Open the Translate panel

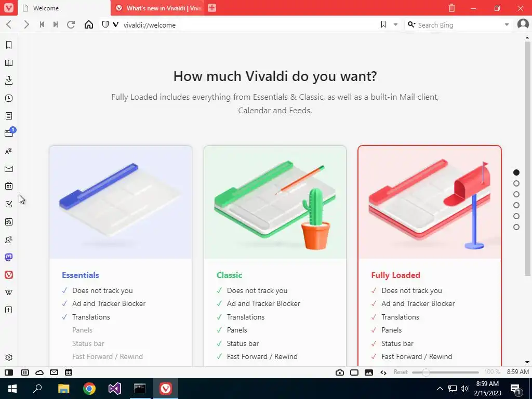[9, 151]
